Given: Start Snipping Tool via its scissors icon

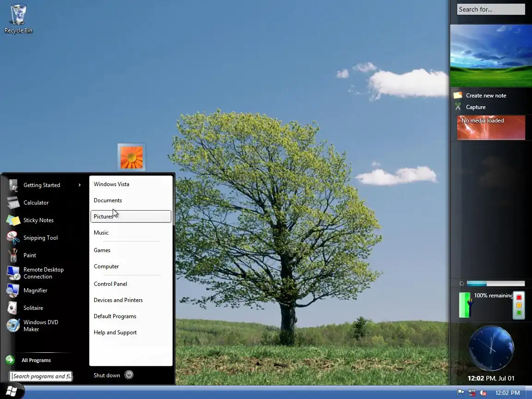Looking at the screenshot, I should point(13,238).
